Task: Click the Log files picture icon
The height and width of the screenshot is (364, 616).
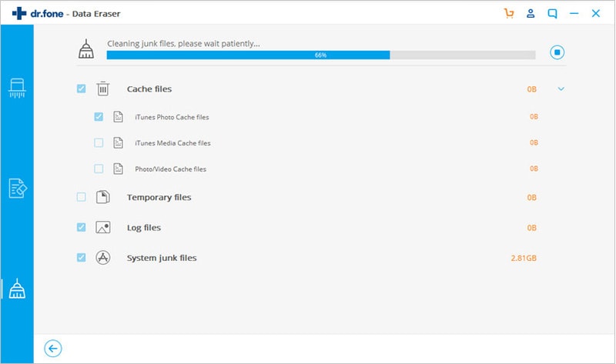Action: [103, 227]
